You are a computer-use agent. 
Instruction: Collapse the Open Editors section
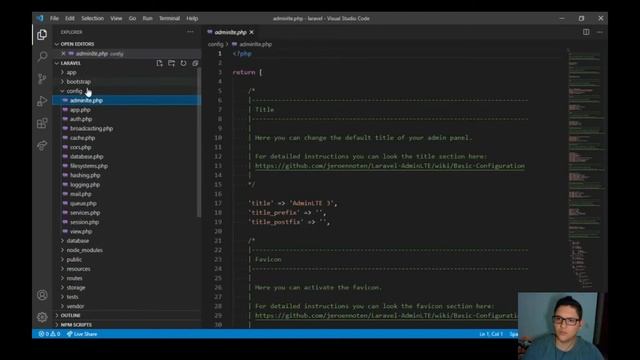77,44
